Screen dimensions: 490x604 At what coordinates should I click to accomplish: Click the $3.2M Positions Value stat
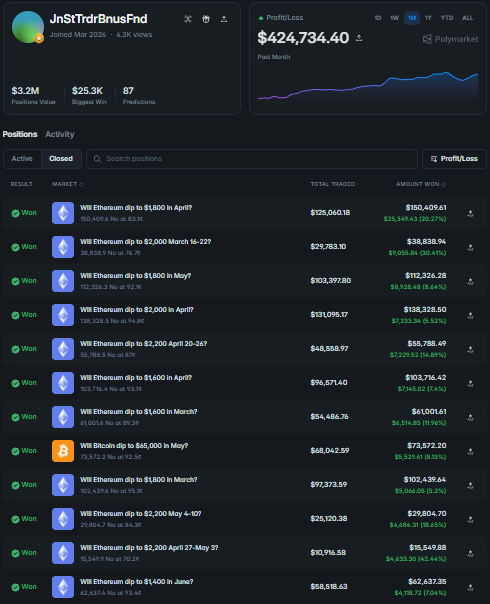34,95
